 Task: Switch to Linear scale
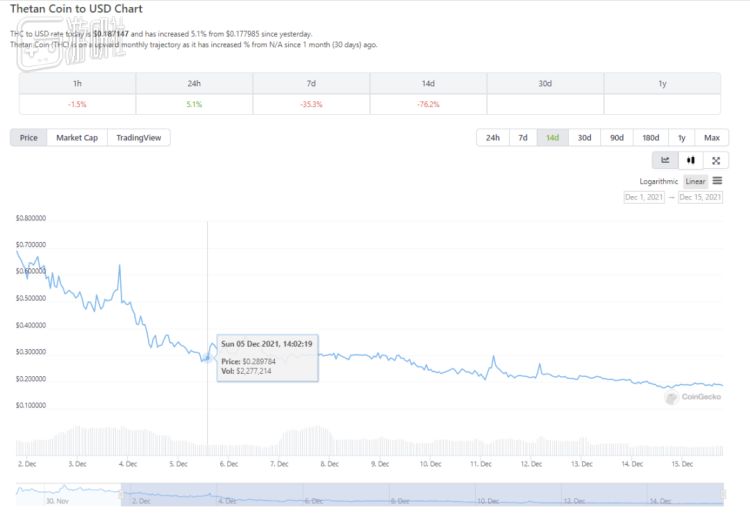pyautogui.click(x=695, y=181)
